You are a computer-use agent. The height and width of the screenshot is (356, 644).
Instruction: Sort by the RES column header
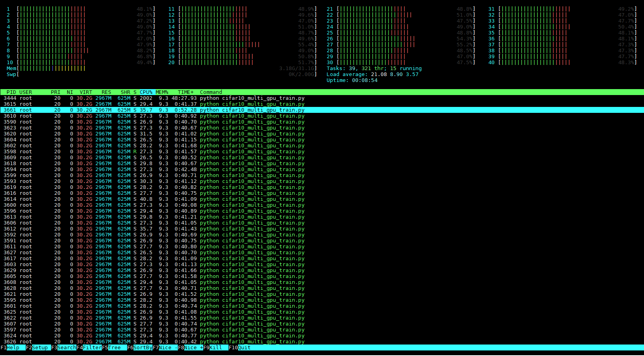click(x=107, y=92)
